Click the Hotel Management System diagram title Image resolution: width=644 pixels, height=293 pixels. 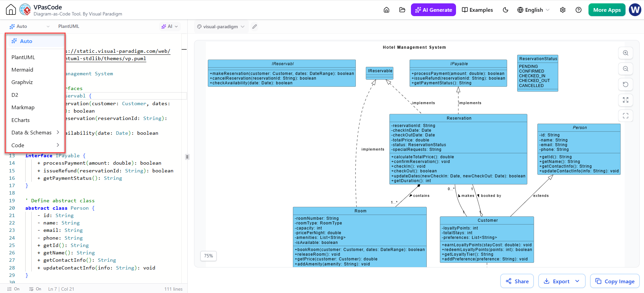click(x=414, y=47)
